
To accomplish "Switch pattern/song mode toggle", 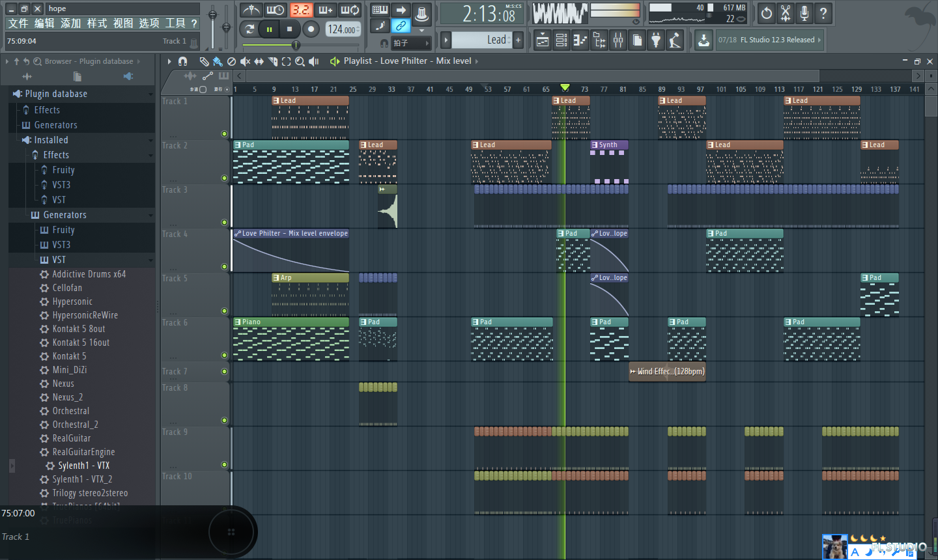I will click(249, 29).
